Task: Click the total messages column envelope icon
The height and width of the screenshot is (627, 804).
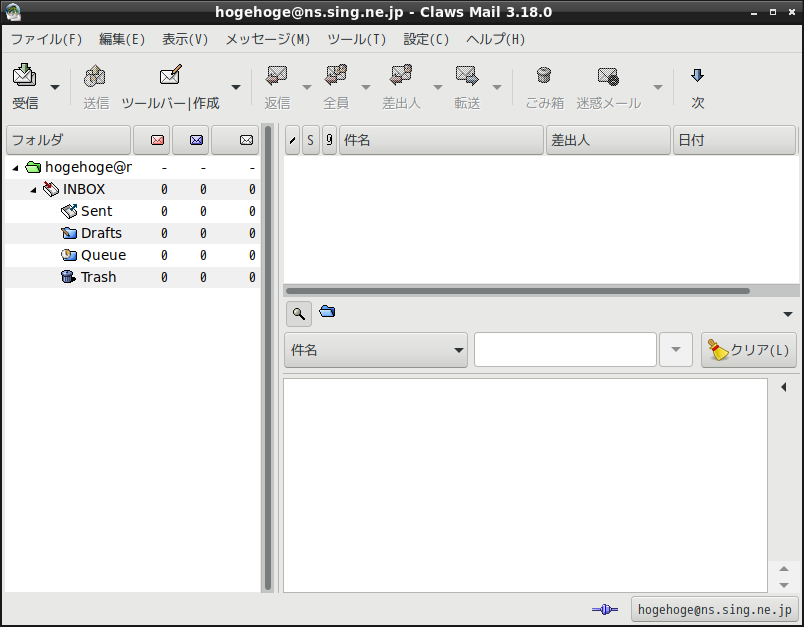Action: (x=246, y=140)
